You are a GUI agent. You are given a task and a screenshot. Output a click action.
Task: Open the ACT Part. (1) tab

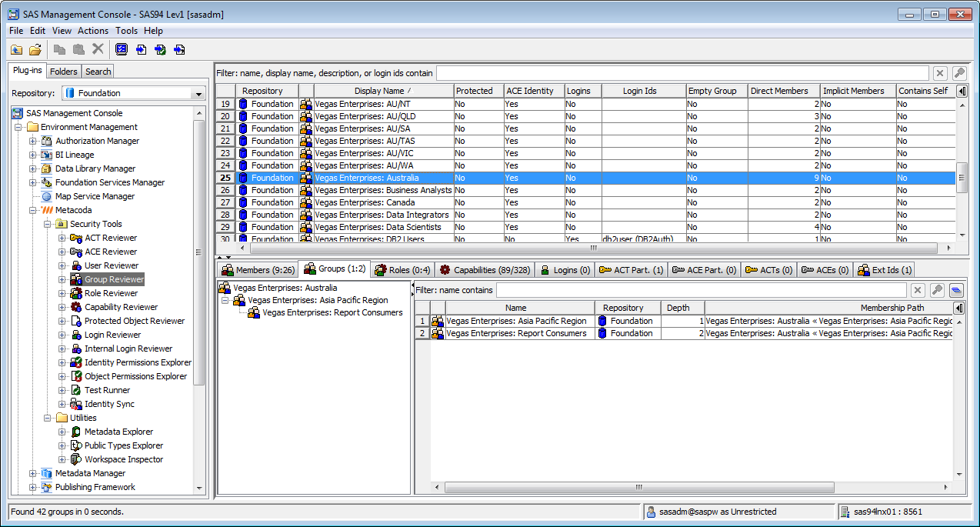pyautogui.click(x=632, y=270)
